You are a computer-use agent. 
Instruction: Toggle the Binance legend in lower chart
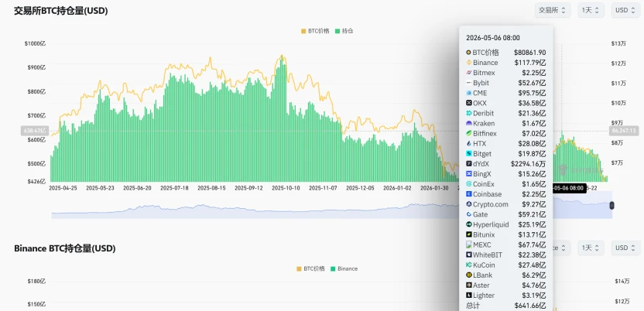tap(344, 268)
